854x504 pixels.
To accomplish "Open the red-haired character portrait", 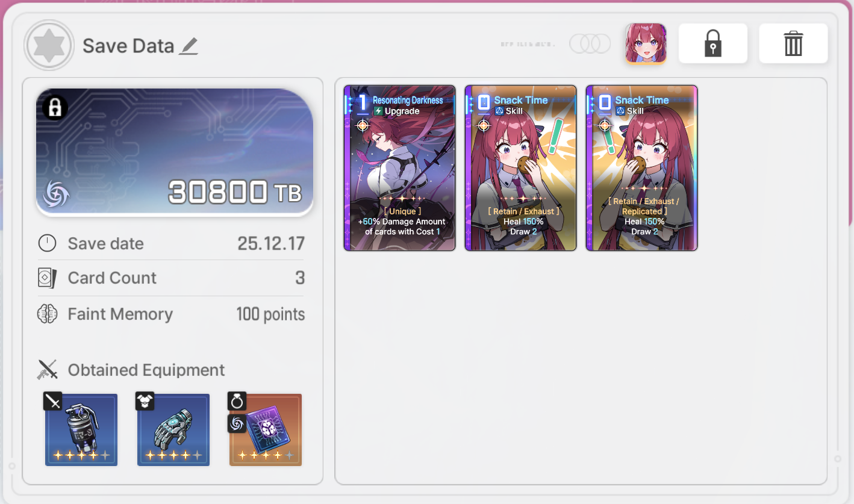I will pos(646,43).
